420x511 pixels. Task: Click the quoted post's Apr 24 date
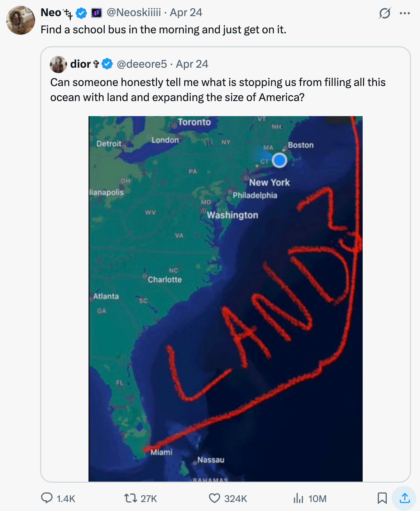coord(192,64)
